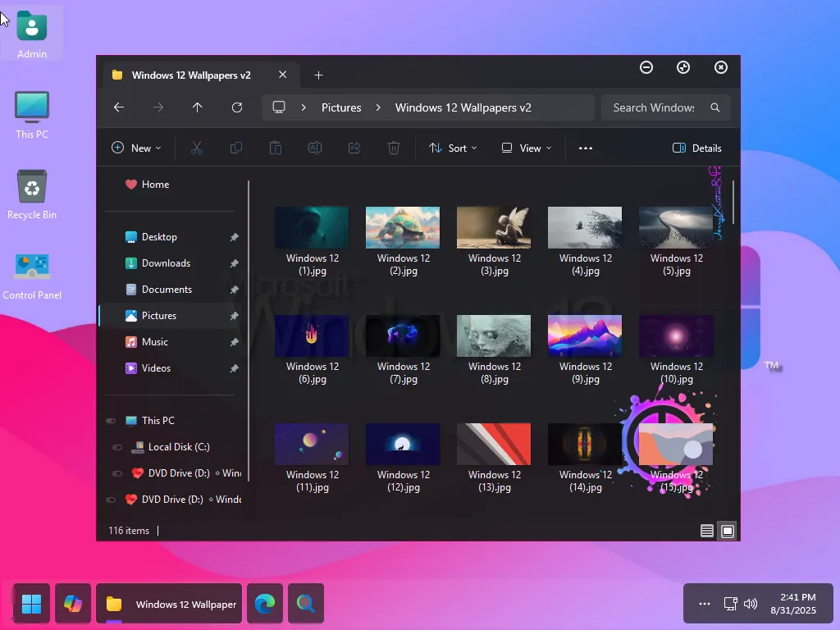Image resolution: width=840 pixels, height=630 pixels.
Task: Open Microsoft Edge from taskbar
Action: click(265, 604)
